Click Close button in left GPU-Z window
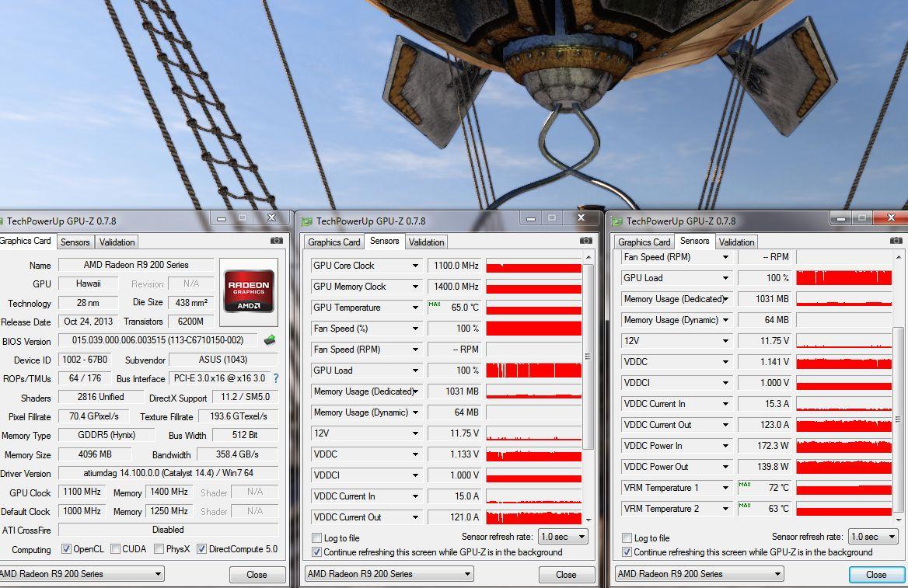The image size is (908, 588). [257, 574]
